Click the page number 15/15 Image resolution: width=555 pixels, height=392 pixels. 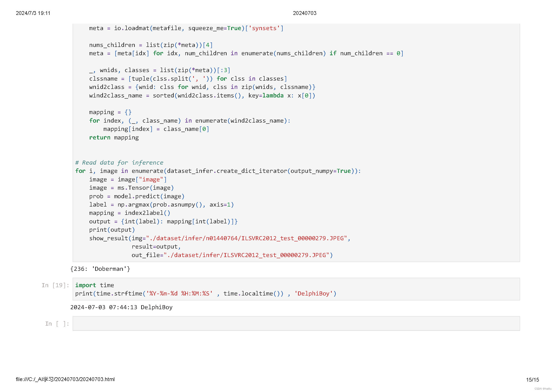pyautogui.click(x=532, y=379)
